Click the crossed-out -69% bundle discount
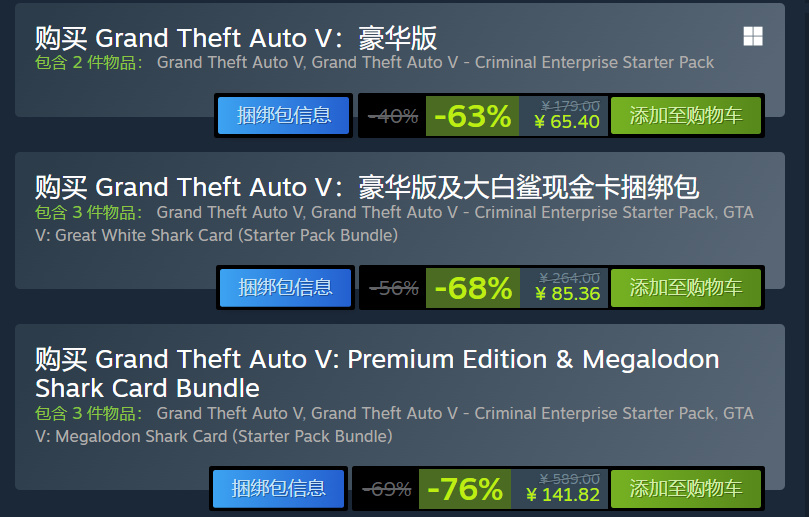Viewport: 809px width, 517px height. pos(386,489)
